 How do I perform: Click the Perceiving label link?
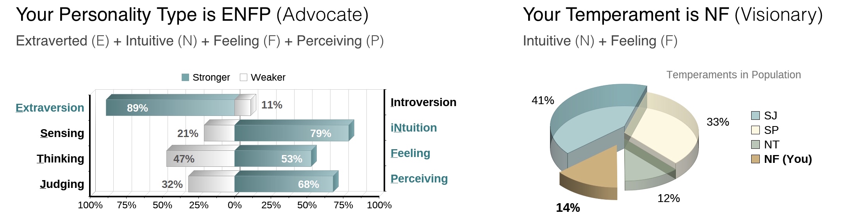click(x=419, y=179)
